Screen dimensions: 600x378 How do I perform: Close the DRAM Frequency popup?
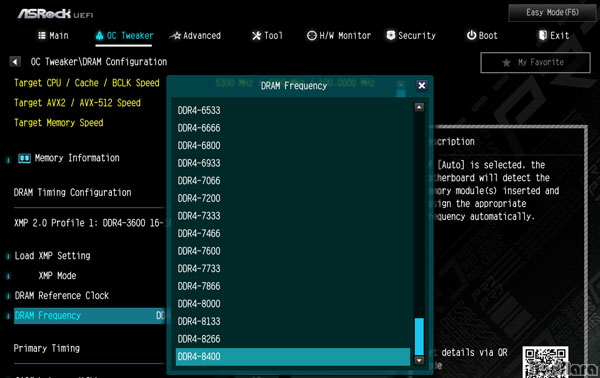pyautogui.click(x=421, y=86)
